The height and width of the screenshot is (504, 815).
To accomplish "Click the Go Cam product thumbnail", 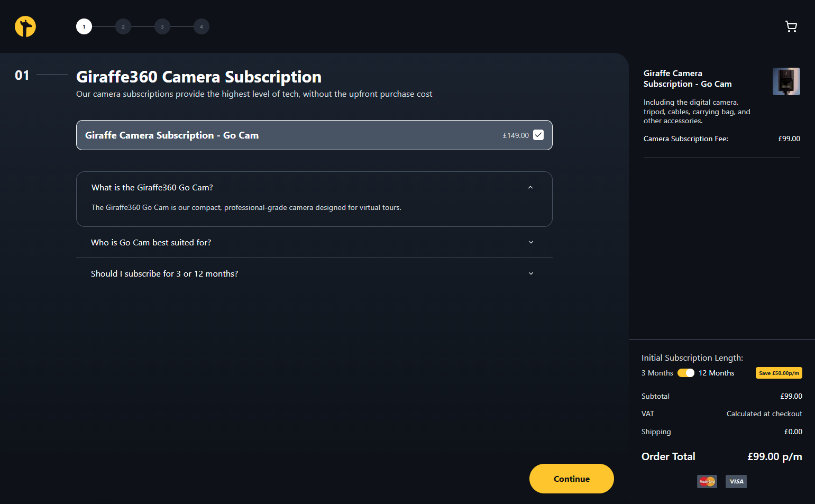I will 786,81.
